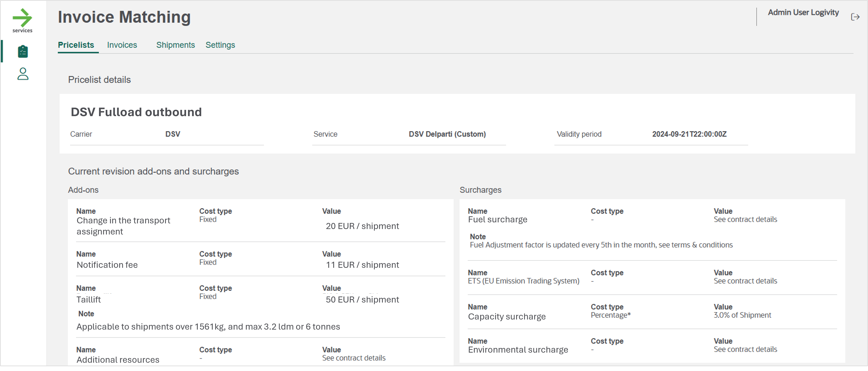
Task: Click the Invoice Matching page title
Action: coord(124,17)
